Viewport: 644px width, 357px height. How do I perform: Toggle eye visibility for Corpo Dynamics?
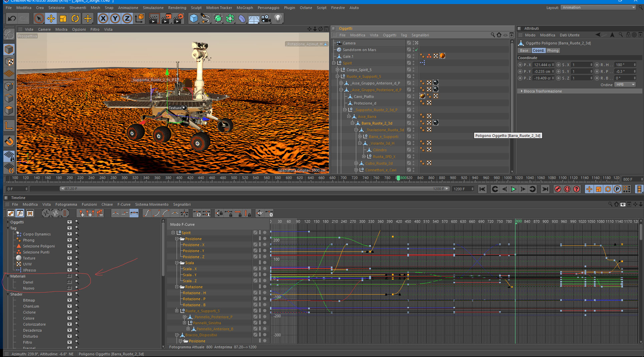click(69, 234)
